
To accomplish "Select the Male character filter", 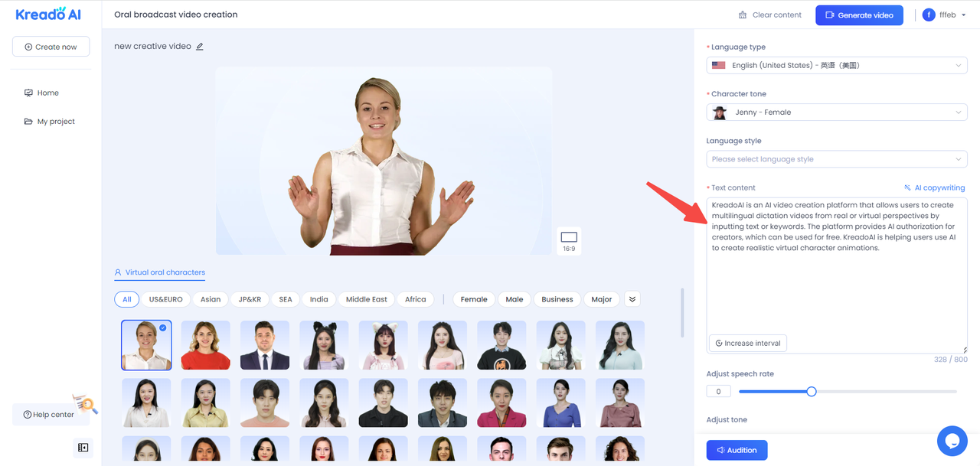I will (x=514, y=299).
